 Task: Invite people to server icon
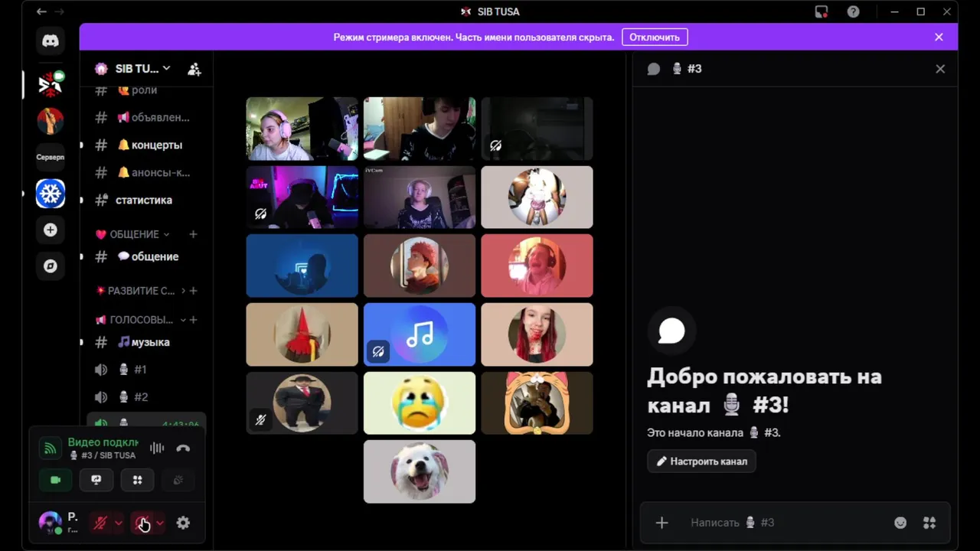[194, 69]
